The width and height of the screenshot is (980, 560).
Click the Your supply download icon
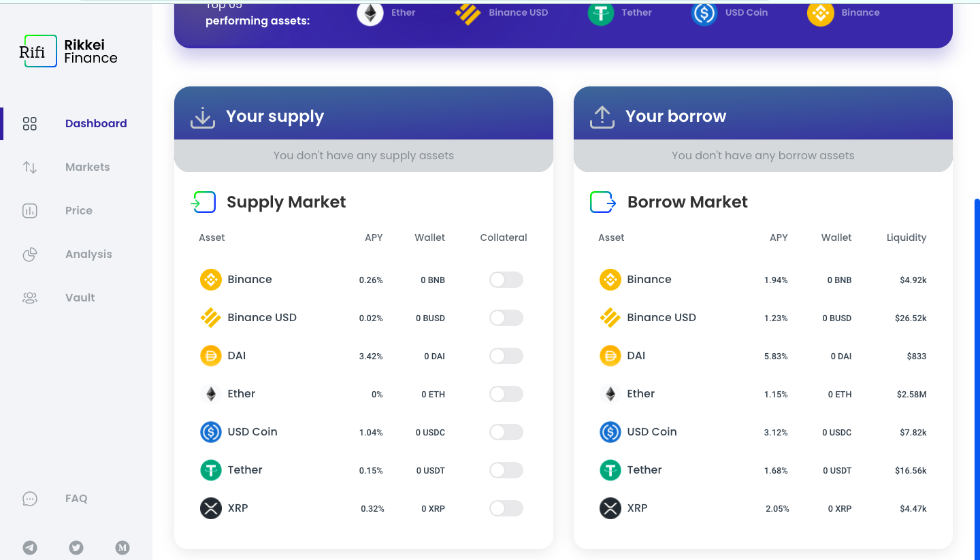[x=203, y=117]
